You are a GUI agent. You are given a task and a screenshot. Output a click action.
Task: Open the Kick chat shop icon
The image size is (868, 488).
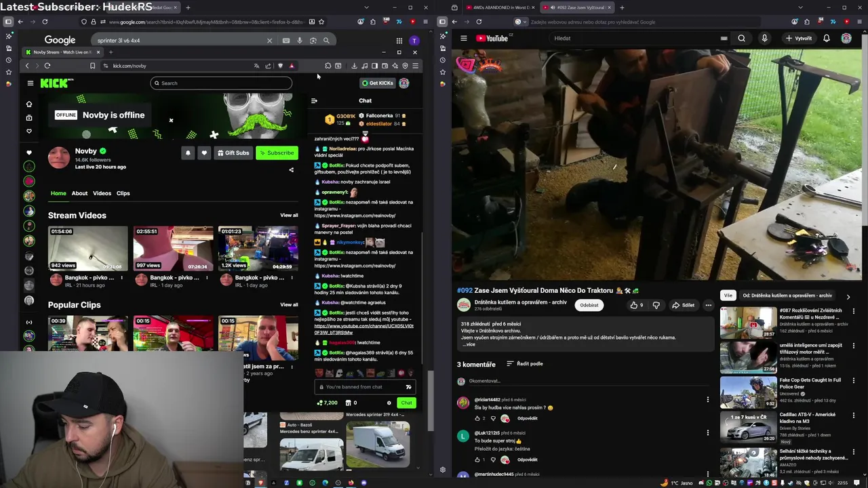348,403
